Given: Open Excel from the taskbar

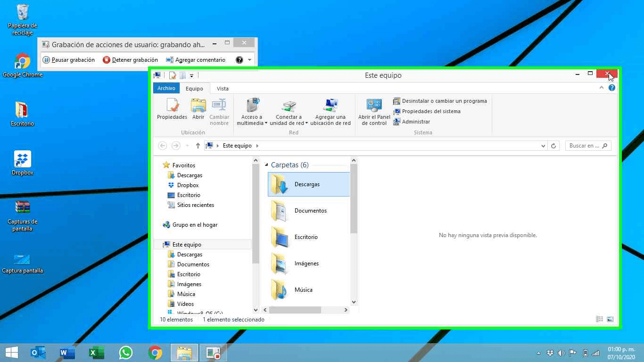Looking at the screenshot, I should pos(96,353).
